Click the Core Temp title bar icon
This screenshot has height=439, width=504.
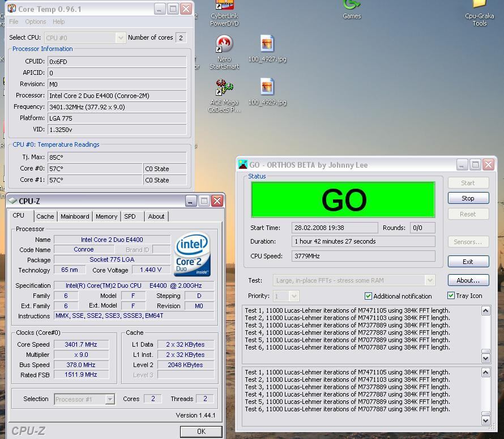click(x=12, y=8)
